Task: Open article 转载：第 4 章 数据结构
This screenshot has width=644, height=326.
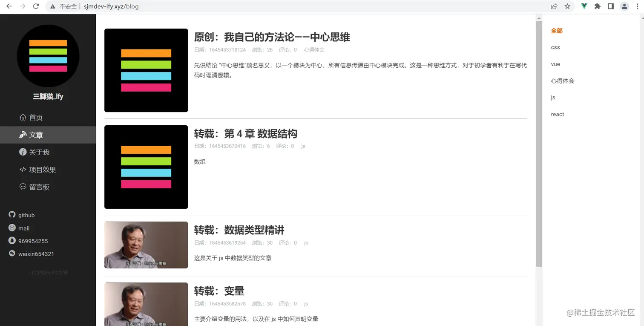Action: click(x=246, y=134)
